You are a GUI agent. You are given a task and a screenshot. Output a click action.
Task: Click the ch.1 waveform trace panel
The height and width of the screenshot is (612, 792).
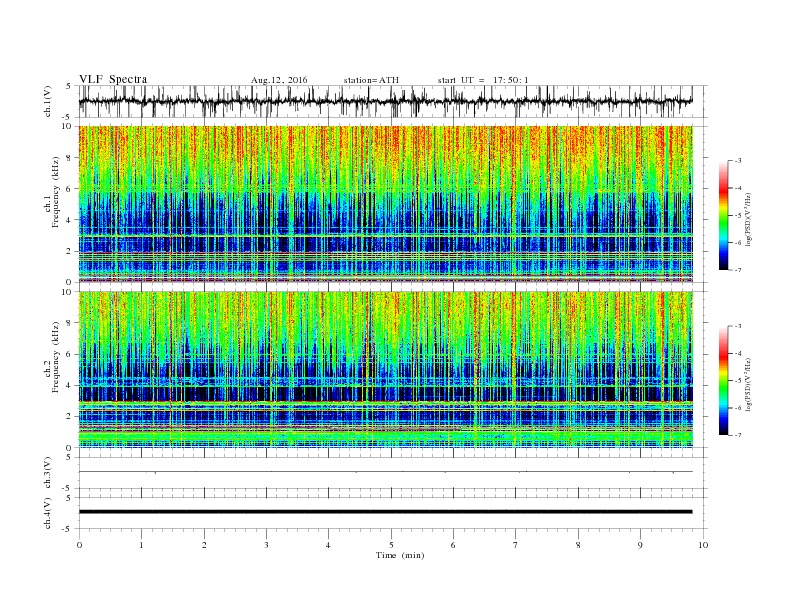pos(393,101)
